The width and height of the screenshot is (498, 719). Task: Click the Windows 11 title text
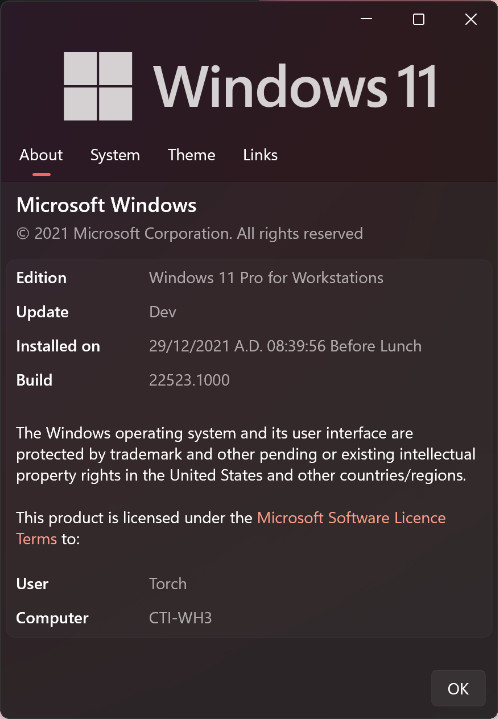click(x=295, y=87)
